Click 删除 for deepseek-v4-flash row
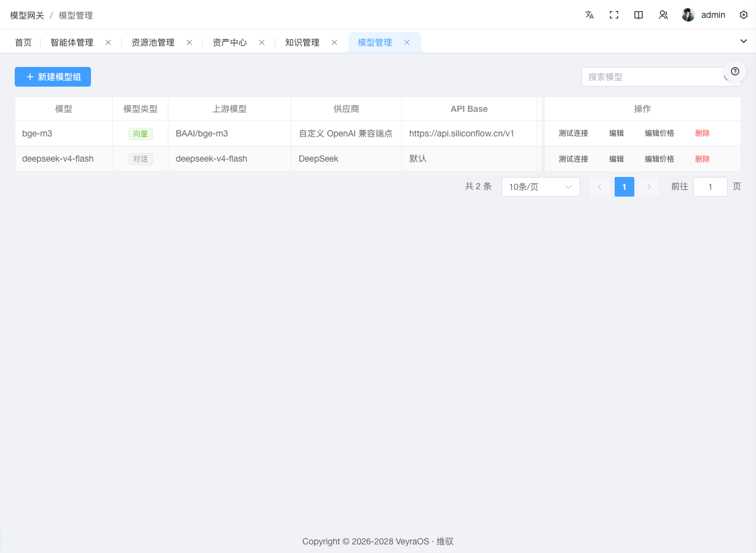This screenshot has height=553, width=756. [x=703, y=159]
